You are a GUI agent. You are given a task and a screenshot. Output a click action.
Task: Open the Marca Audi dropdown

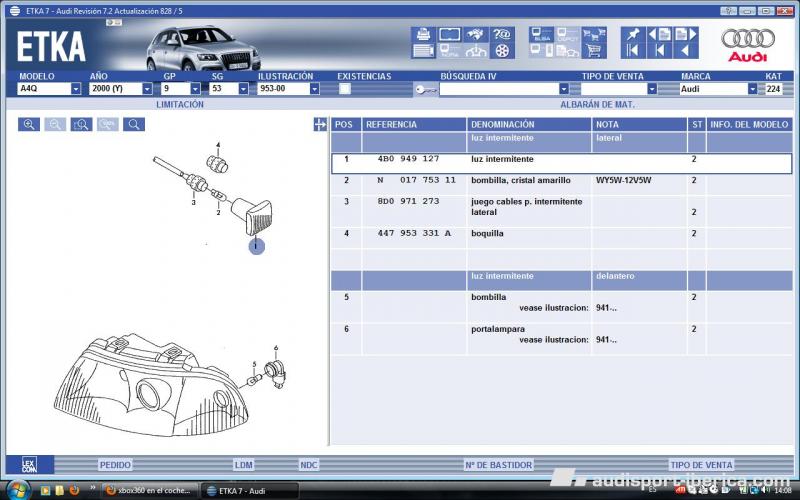pyautogui.click(x=752, y=89)
